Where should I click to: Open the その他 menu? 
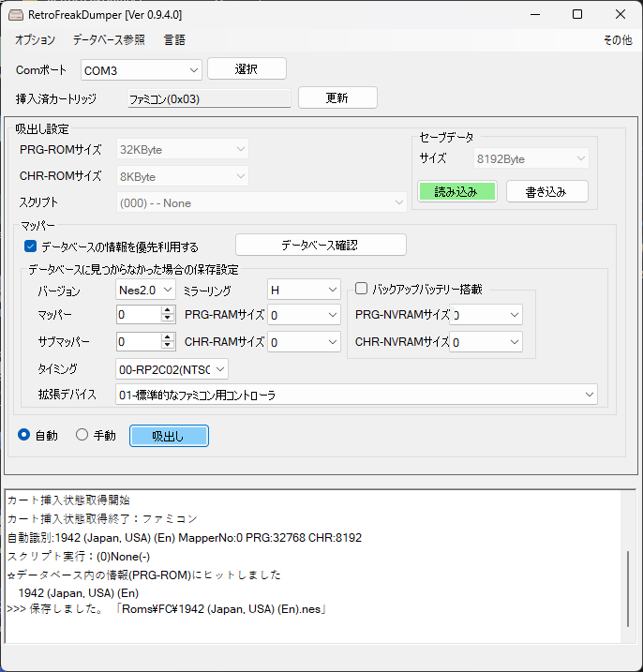pos(618,40)
